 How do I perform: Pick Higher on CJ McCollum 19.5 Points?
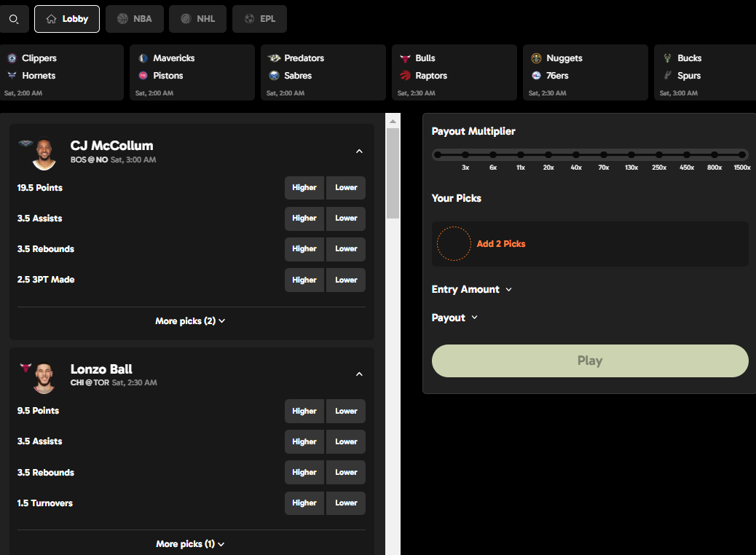[304, 188]
